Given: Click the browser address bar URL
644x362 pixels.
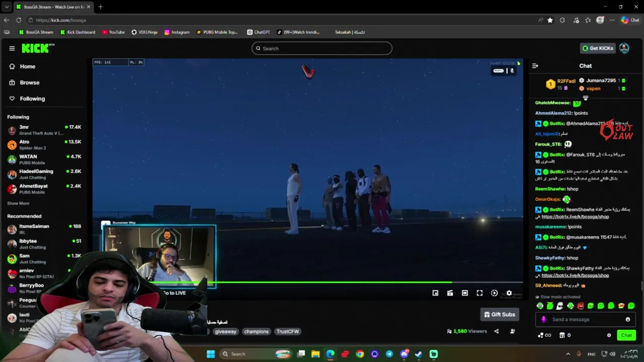Looking at the screenshot, I should (61, 20).
